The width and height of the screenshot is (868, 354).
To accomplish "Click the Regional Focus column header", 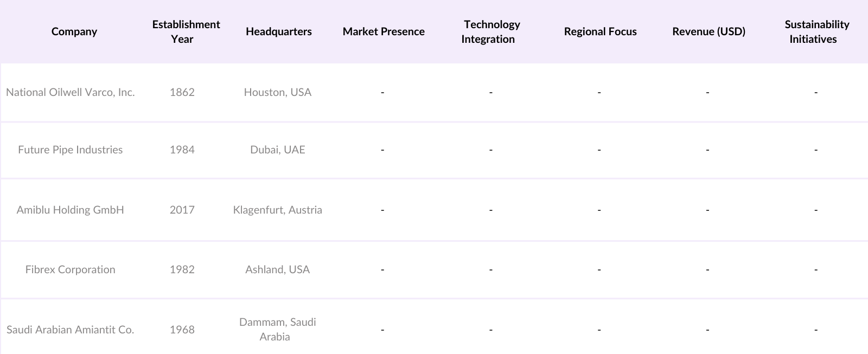I will (x=600, y=31).
